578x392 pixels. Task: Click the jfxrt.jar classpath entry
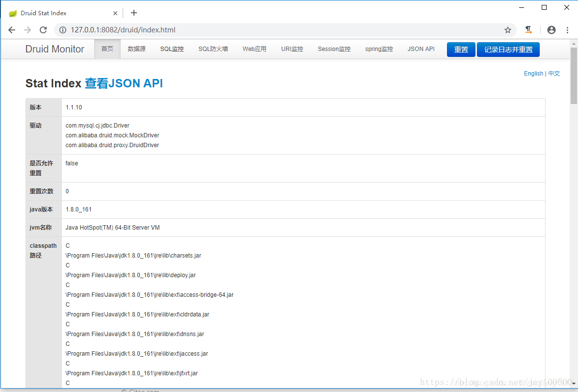pos(131,373)
